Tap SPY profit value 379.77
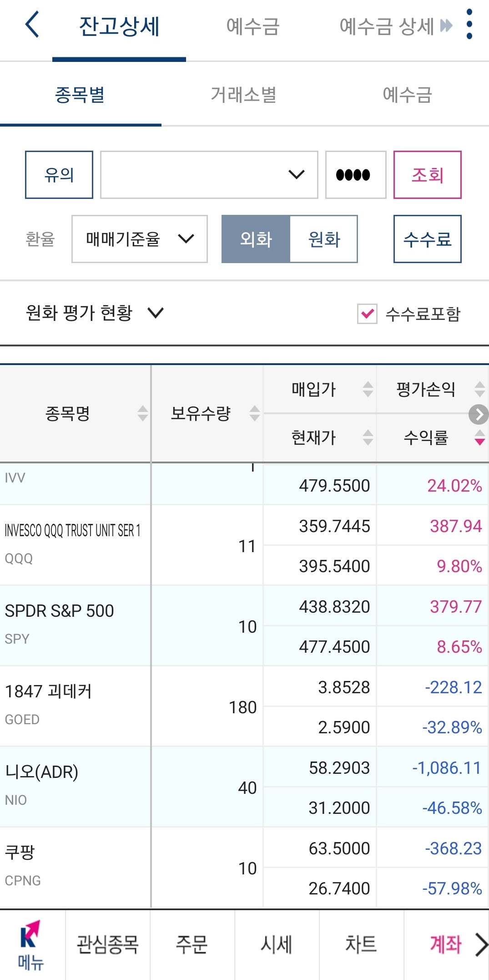489x980 pixels. tap(456, 607)
